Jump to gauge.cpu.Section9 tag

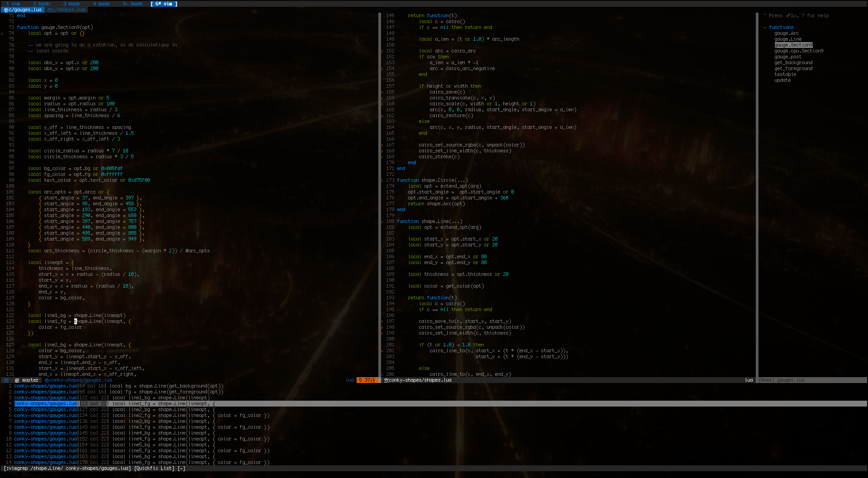(799, 51)
